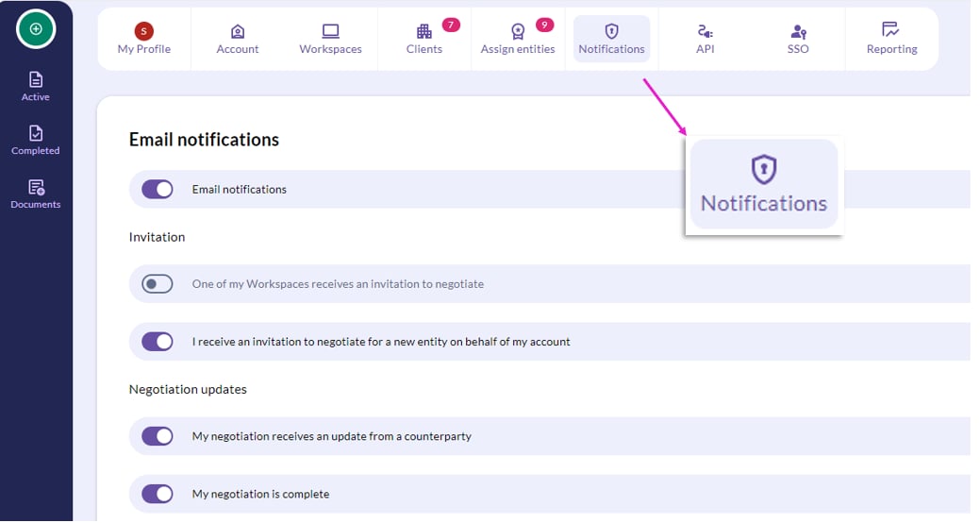Click the SSO user key icon
This screenshot has height=523, width=980.
click(x=798, y=31)
